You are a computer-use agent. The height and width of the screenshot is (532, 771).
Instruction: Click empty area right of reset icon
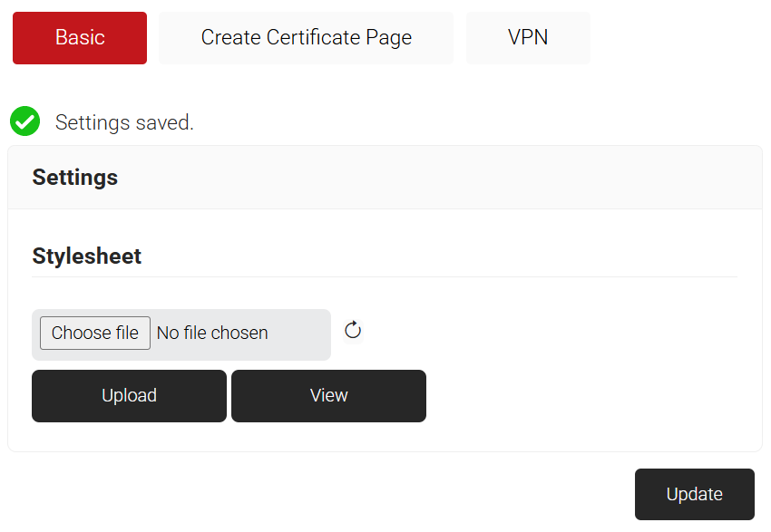544,332
